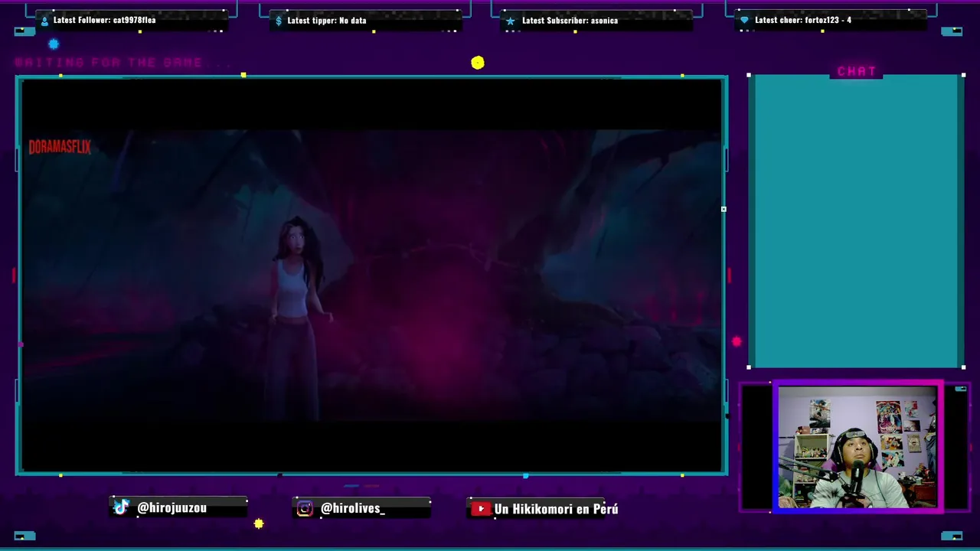Click the CHAT panel header
This screenshot has width=980, height=551.
(857, 71)
